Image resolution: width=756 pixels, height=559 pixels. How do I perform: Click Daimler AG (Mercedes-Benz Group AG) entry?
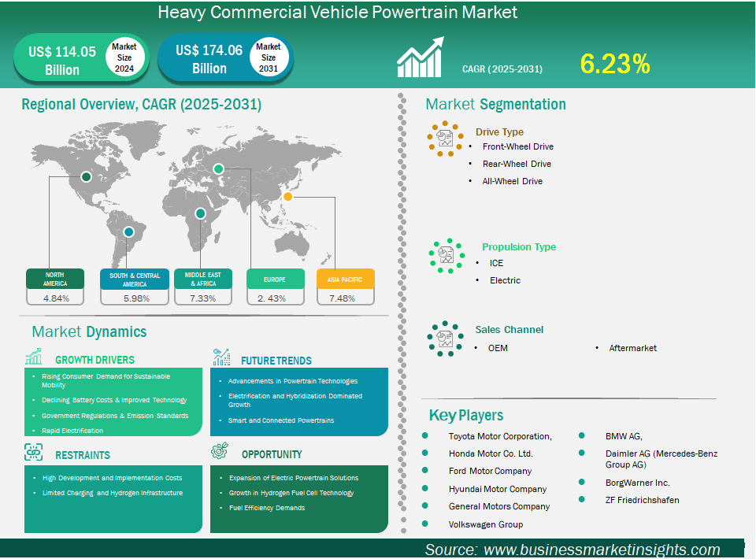pos(661,459)
